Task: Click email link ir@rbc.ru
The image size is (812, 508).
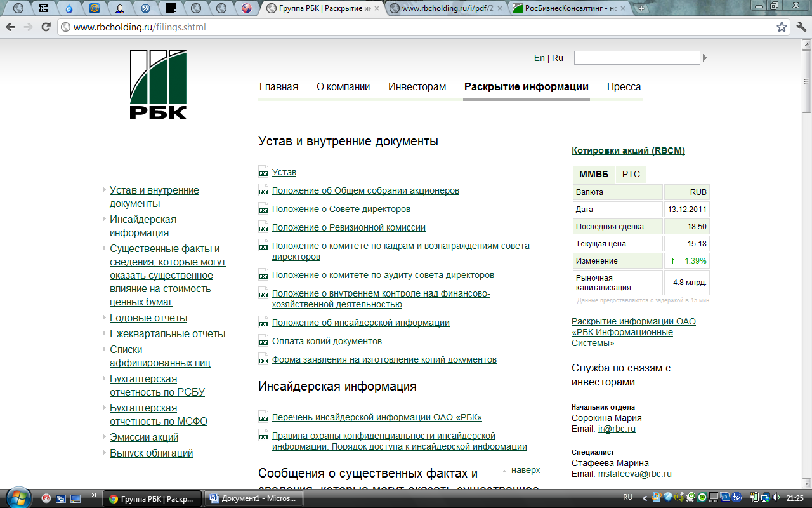Action: click(617, 429)
